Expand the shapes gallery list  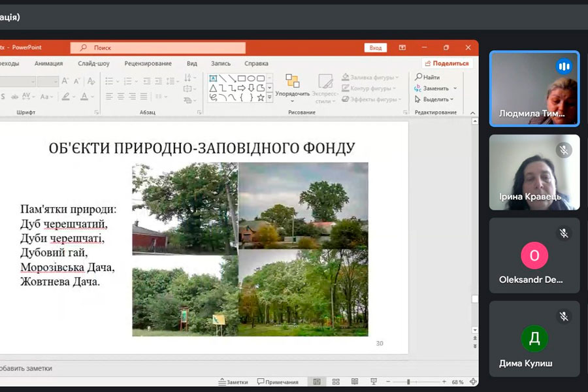(x=269, y=97)
